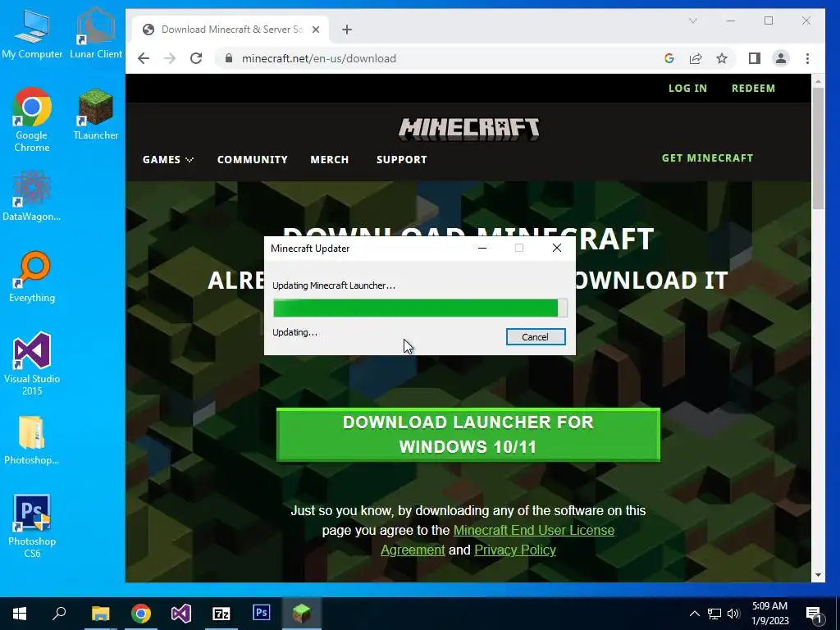
Task: Click GET MINECRAFT nav link
Action: [x=707, y=158]
